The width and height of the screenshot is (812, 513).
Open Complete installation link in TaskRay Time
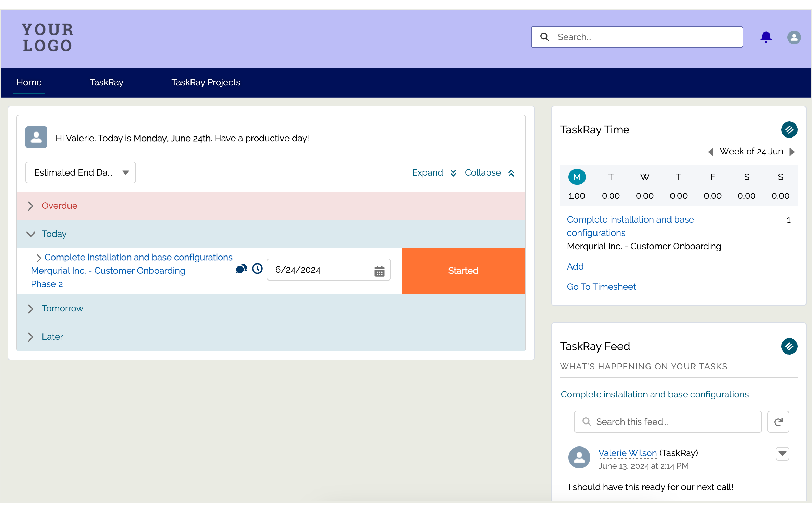coord(630,226)
